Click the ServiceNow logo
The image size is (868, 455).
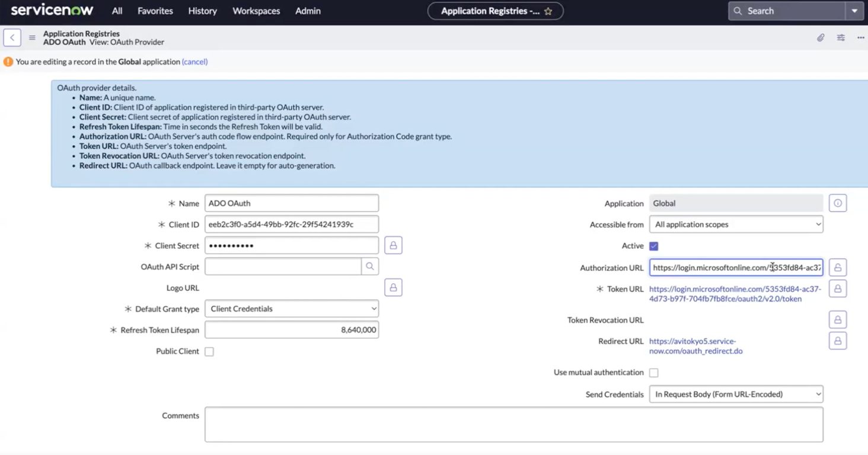point(52,10)
